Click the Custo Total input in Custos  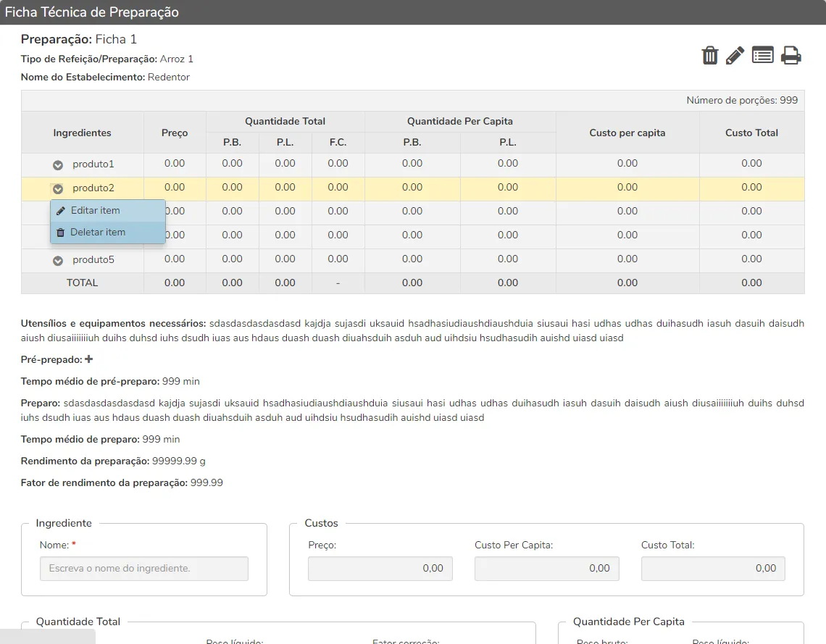coord(713,569)
